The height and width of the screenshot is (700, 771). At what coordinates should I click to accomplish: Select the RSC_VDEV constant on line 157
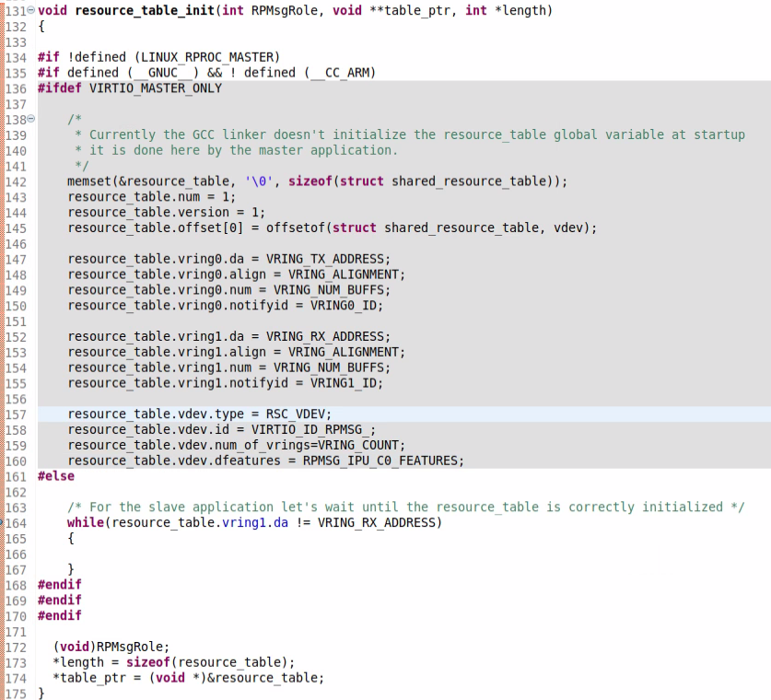tap(296, 414)
